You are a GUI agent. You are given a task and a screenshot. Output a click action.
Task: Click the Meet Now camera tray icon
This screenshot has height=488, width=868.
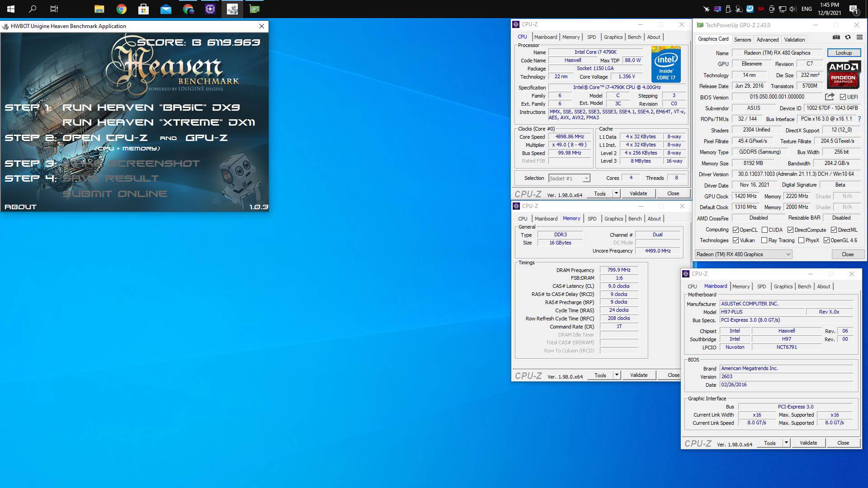pos(772,9)
